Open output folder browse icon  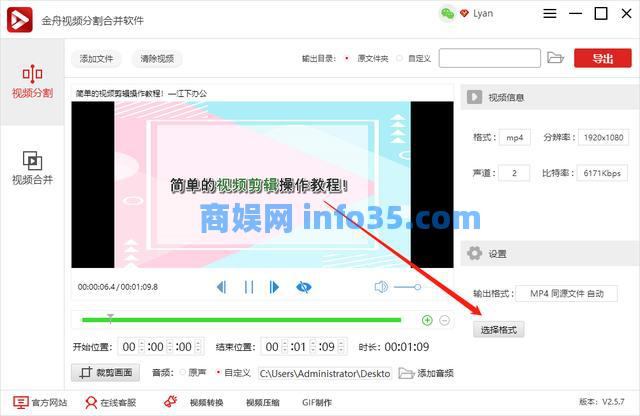point(556,58)
